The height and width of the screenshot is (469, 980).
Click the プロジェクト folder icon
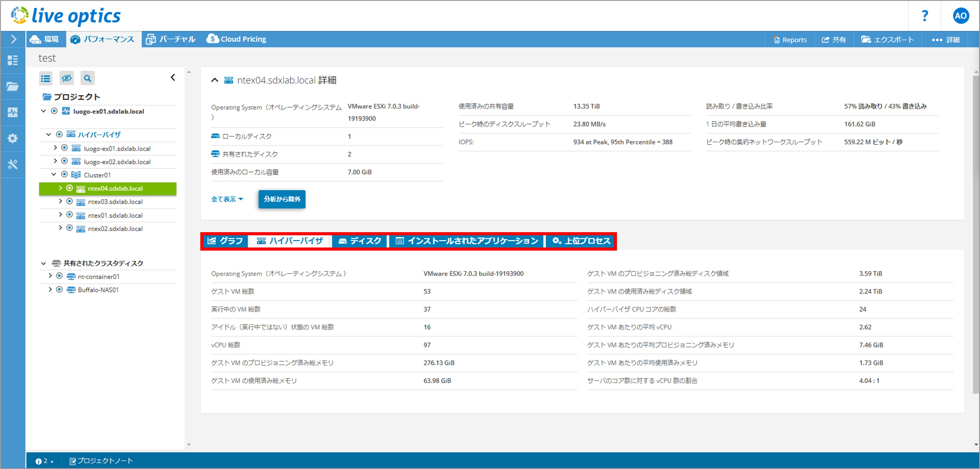[47, 97]
